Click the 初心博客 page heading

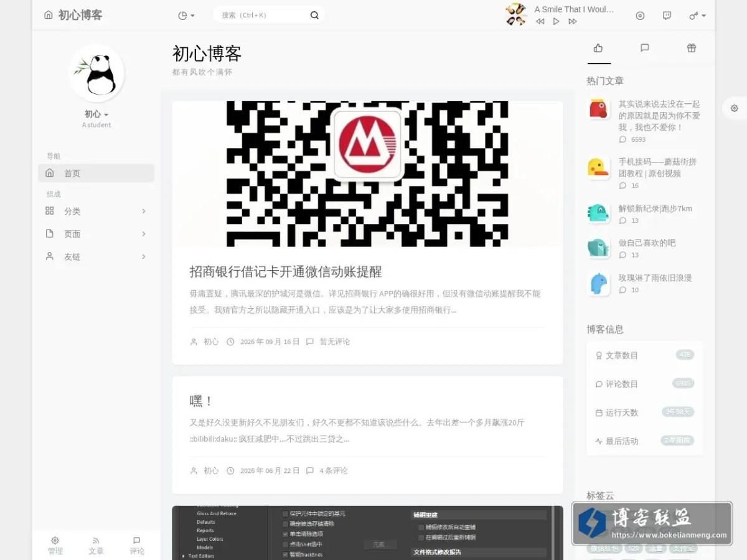tap(207, 54)
